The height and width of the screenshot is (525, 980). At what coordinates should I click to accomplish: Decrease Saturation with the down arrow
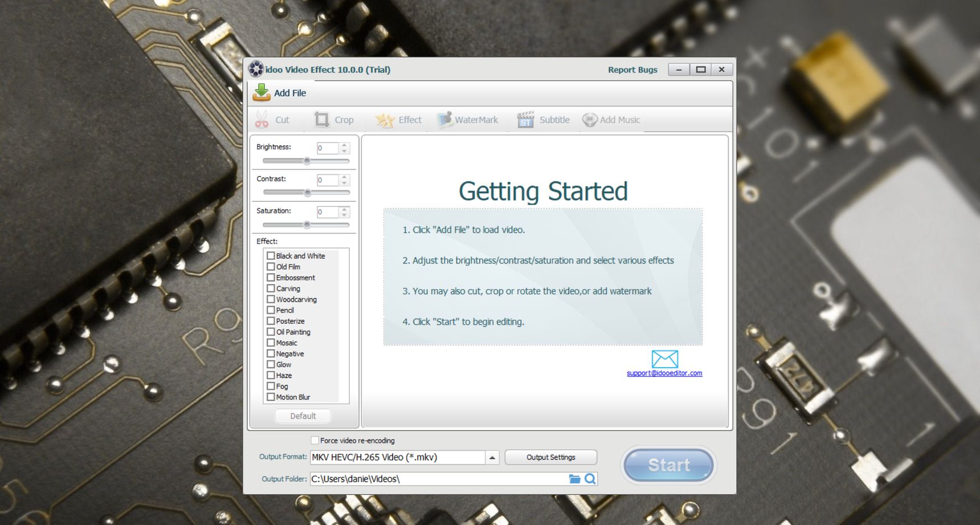point(344,215)
